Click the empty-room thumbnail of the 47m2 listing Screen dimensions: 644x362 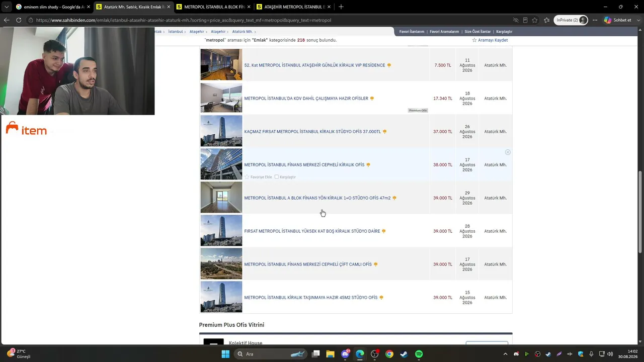pos(221,197)
